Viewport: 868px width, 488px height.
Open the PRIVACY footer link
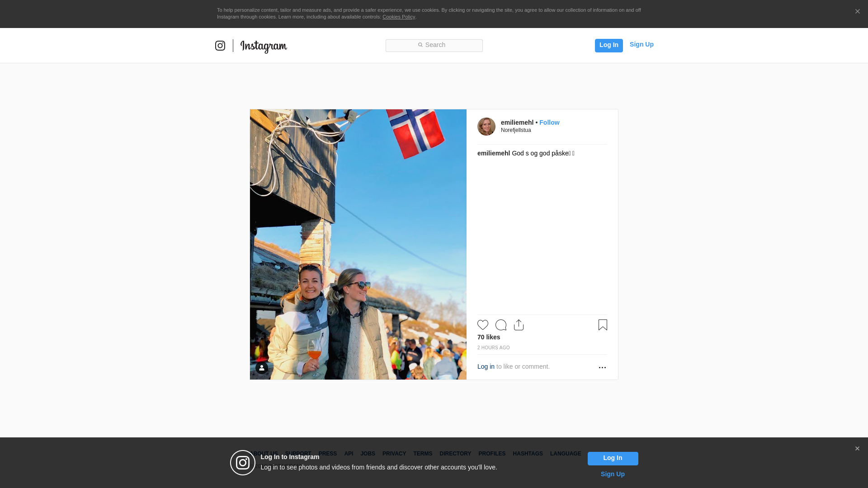tap(394, 454)
